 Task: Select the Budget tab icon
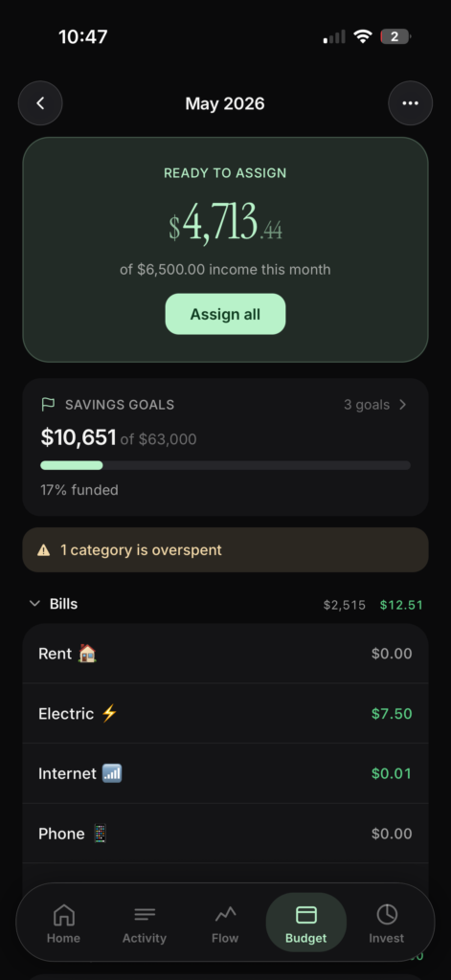tap(305, 915)
